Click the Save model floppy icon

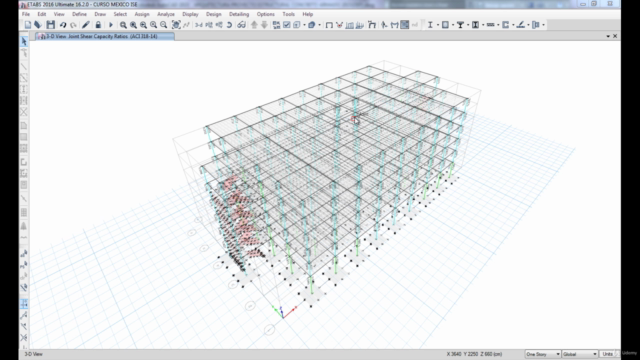pyautogui.click(x=51, y=25)
